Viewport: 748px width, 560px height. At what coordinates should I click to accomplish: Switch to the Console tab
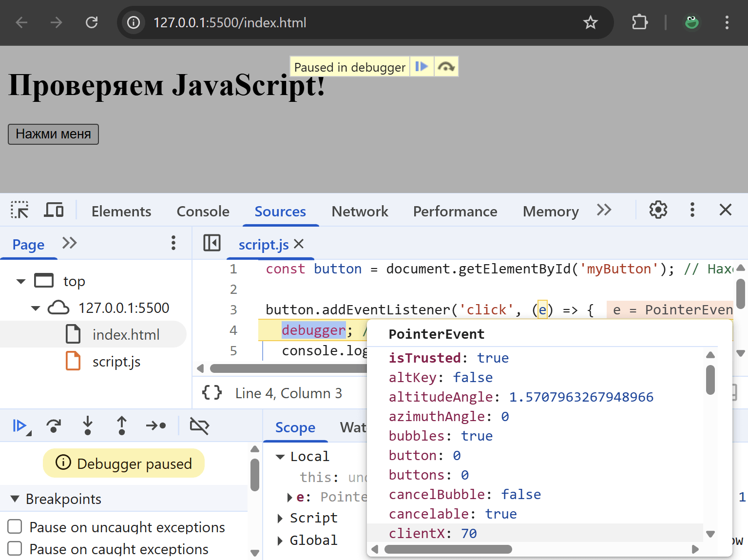203,212
